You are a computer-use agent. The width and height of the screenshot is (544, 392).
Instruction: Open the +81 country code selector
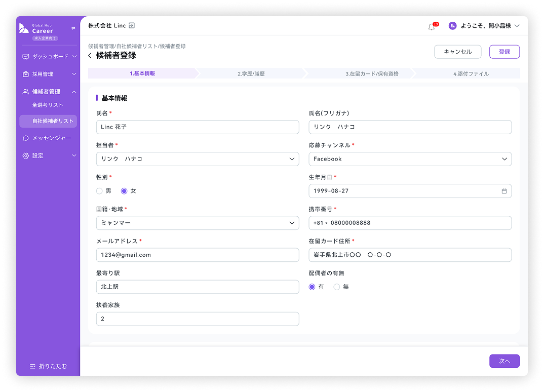pos(320,223)
